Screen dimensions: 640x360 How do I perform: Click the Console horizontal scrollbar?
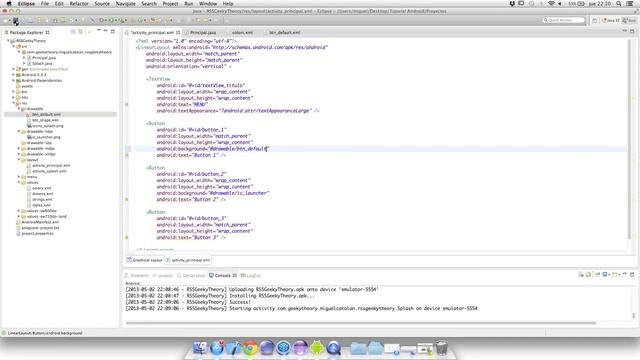click(360, 323)
